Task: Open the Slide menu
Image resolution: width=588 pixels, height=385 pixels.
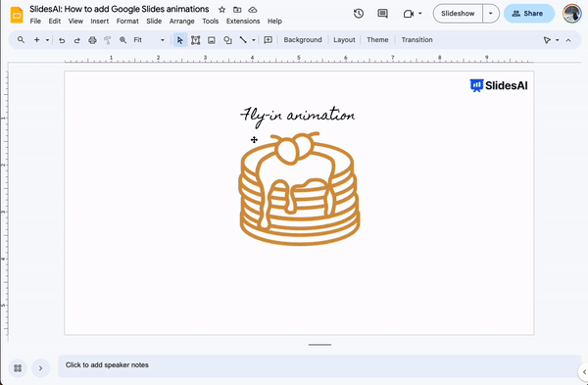Action: click(x=154, y=22)
